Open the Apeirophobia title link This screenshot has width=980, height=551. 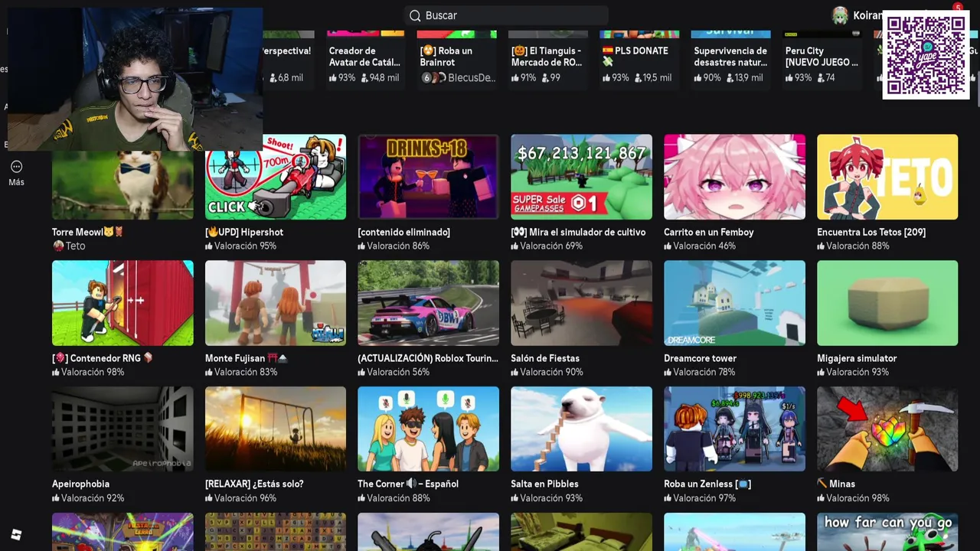(x=80, y=484)
